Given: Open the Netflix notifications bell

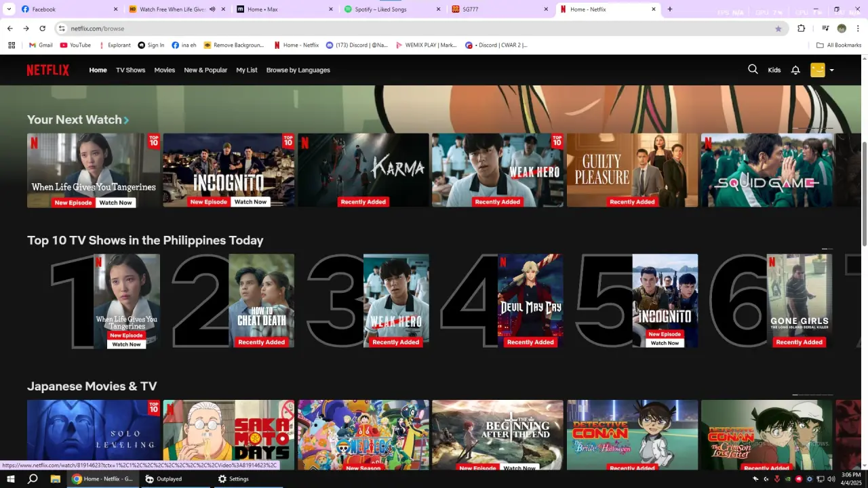Looking at the screenshot, I should pyautogui.click(x=795, y=70).
